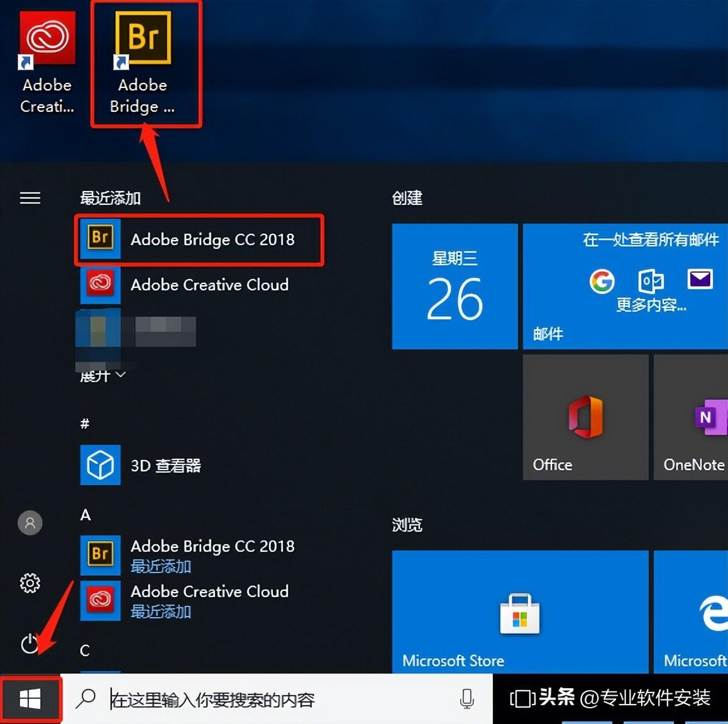728x724 pixels.
Task: Open Adobe Bridge CC 2018 in A section
Action: point(199,555)
